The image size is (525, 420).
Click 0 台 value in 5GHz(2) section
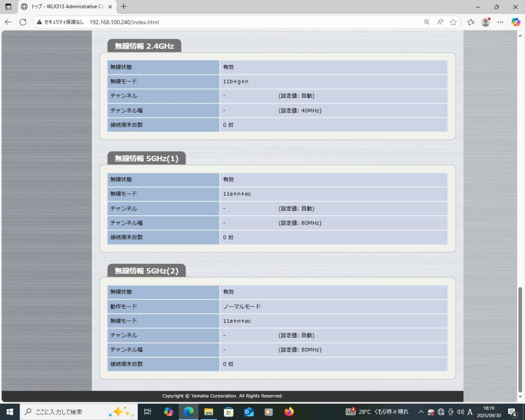tap(228, 364)
